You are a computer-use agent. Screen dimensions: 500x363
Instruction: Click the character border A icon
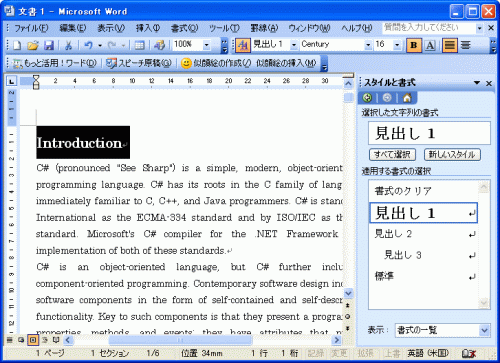(x=430, y=45)
